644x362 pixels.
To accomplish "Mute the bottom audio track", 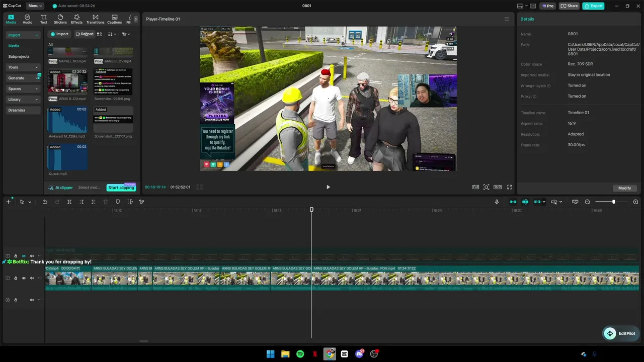I will coord(32,300).
